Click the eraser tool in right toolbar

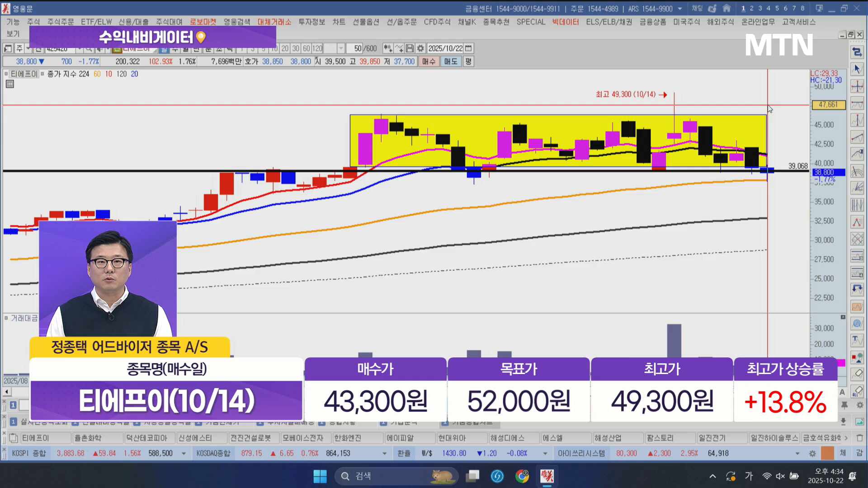click(x=857, y=374)
